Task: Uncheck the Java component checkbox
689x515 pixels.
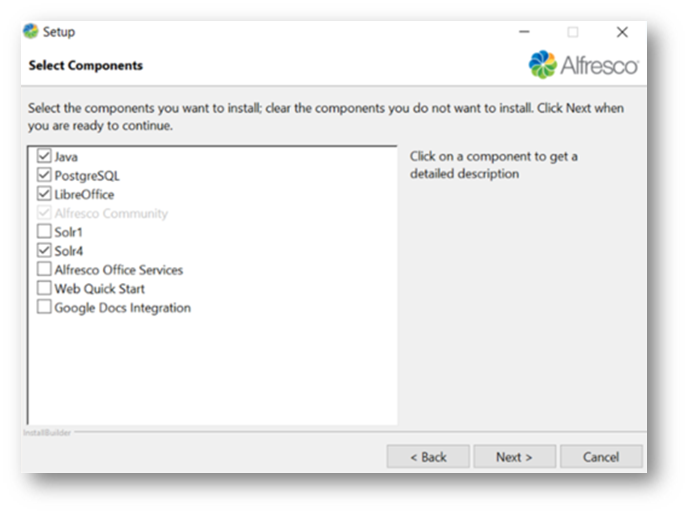Action: point(44,157)
